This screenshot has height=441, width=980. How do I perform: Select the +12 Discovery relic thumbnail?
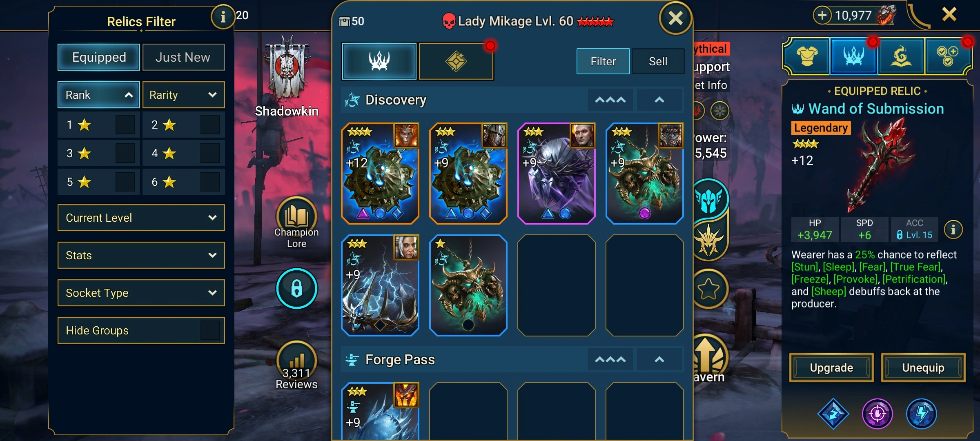pyautogui.click(x=380, y=173)
